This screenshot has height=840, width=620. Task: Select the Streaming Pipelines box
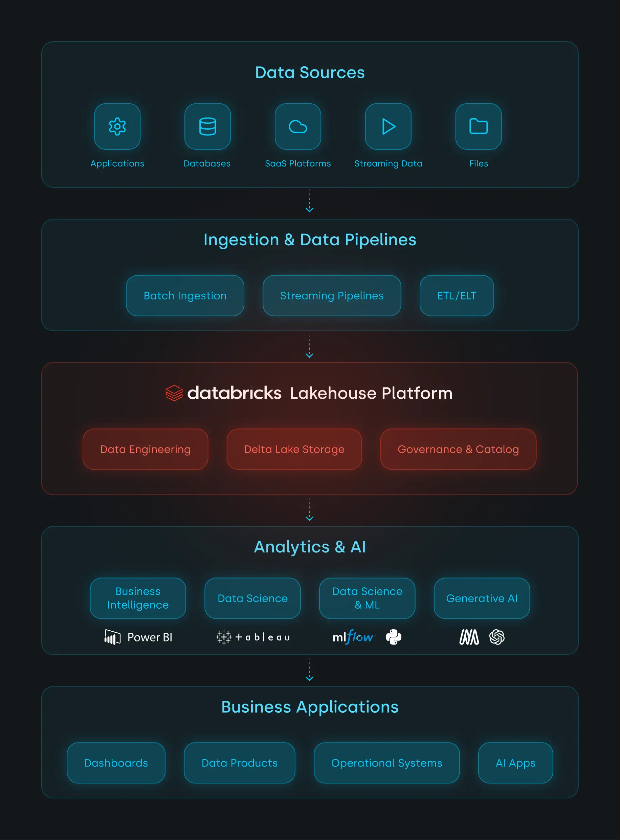point(331,295)
